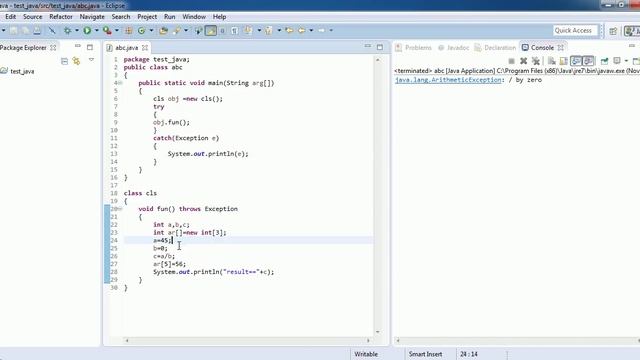The width and height of the screenshot is (640, 360).
Task: Click the Clear Console icon
Action: tap(551, 61)
